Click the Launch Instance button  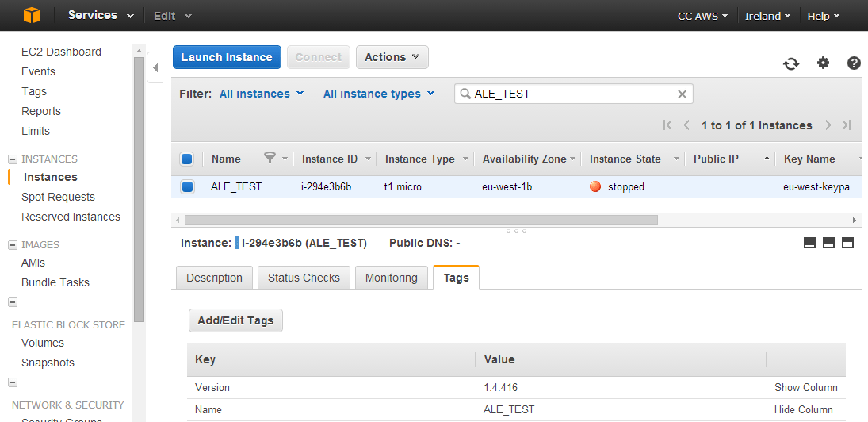[227, 57]
